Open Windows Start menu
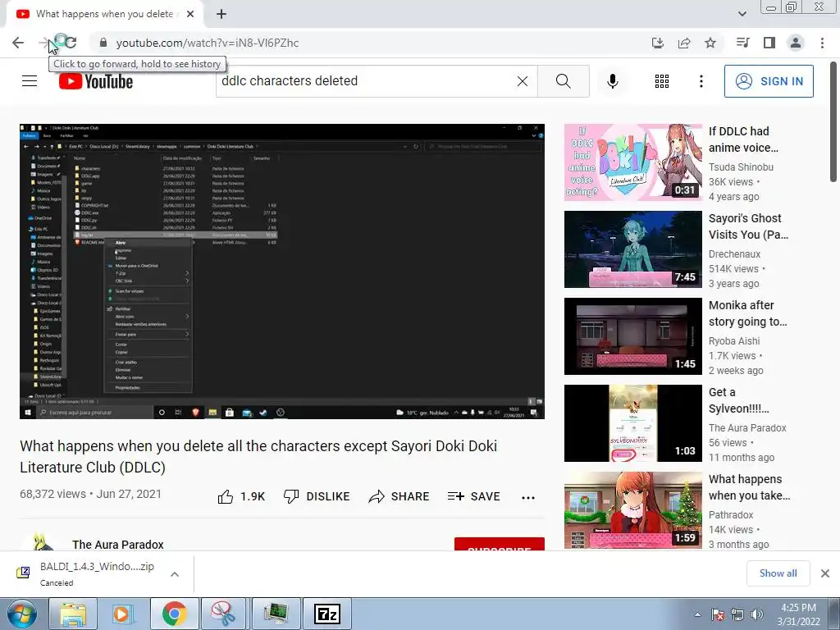This screenshot has height=630, width=840. 21,614
